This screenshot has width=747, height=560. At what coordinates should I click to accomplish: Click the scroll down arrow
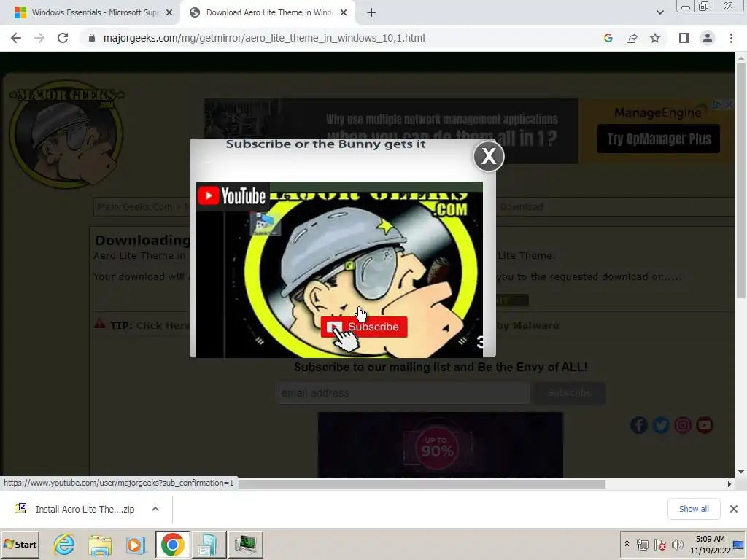click(x=741, y=472)
